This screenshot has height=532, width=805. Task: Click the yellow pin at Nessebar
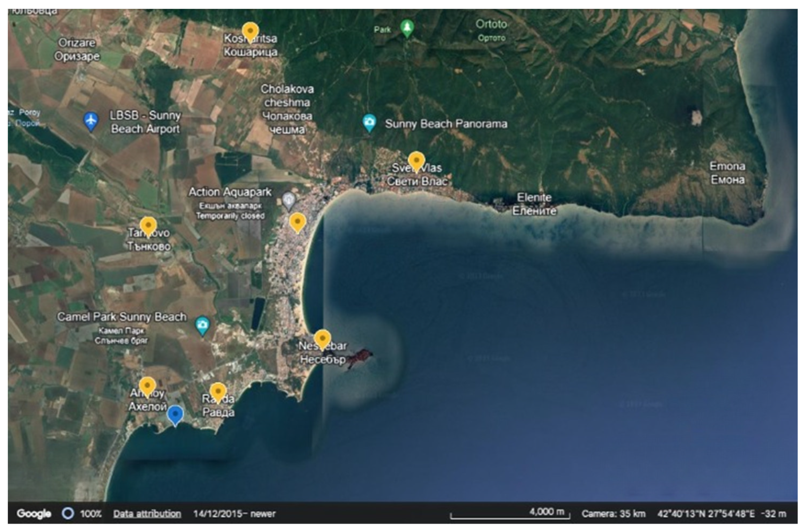point(322,339)
